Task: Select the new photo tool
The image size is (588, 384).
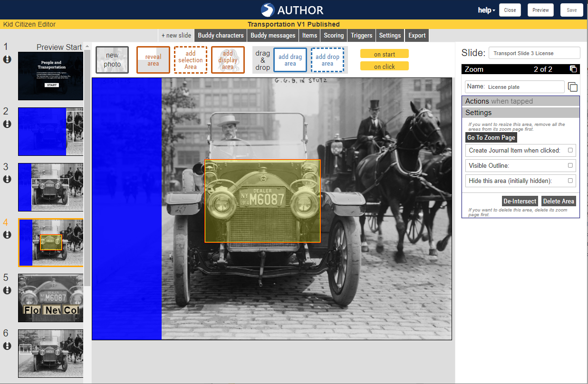Action: 112,59
